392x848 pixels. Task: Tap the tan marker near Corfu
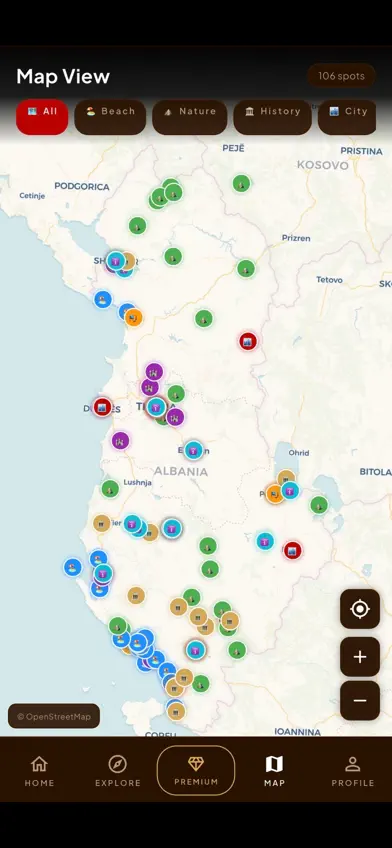coord(176,711)
